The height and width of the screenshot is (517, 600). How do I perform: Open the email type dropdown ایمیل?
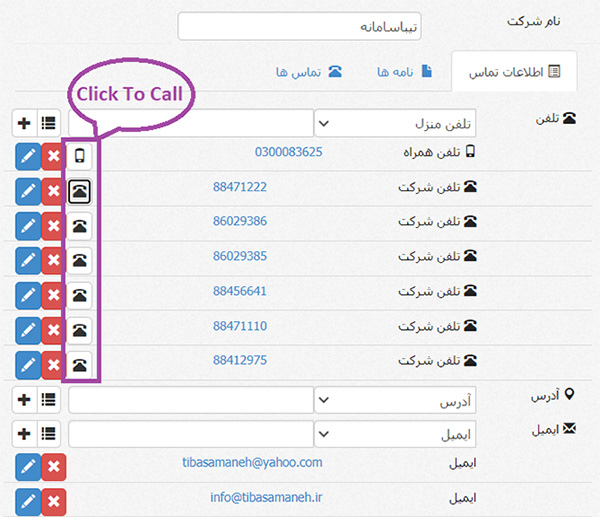pos(395,434)
